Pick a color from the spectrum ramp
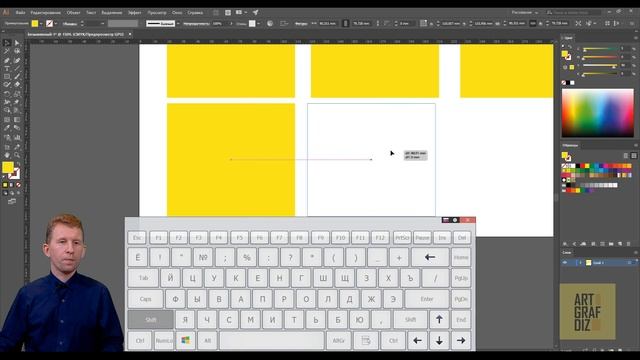Screen dimensions: 640x360 (598, 113)
